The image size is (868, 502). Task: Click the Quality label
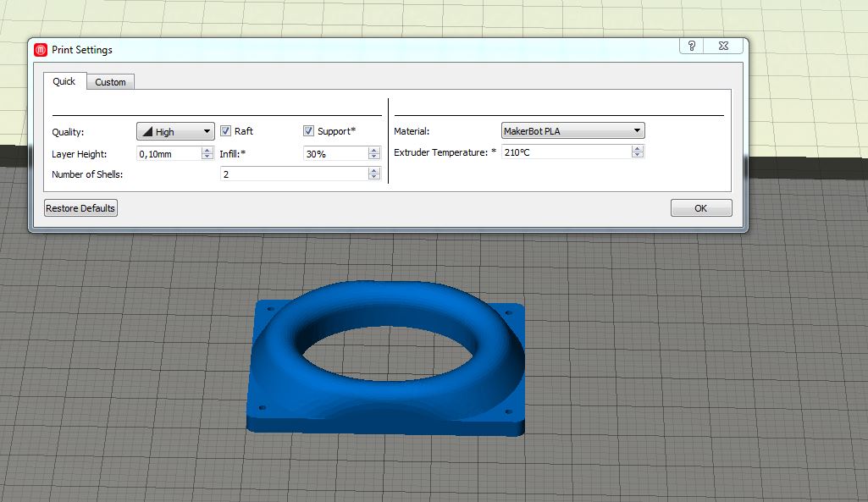(x=68, y=132)
